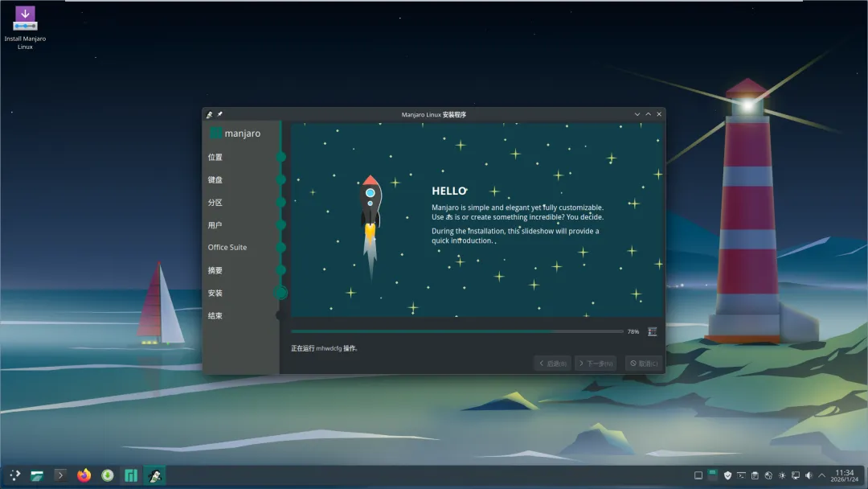
Task: Click the rocket image in slideshow
Action: 371,227
